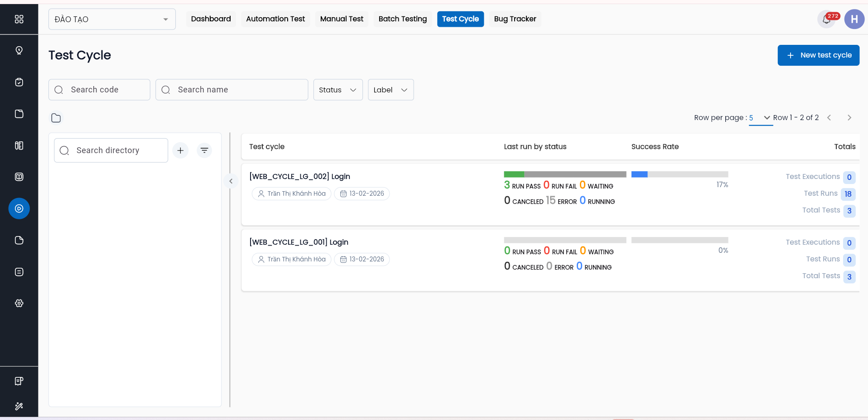Viewport: 868px width, 420px height.
Task: Click the folder icon above directory panel
Action: (x=56, y=118)
